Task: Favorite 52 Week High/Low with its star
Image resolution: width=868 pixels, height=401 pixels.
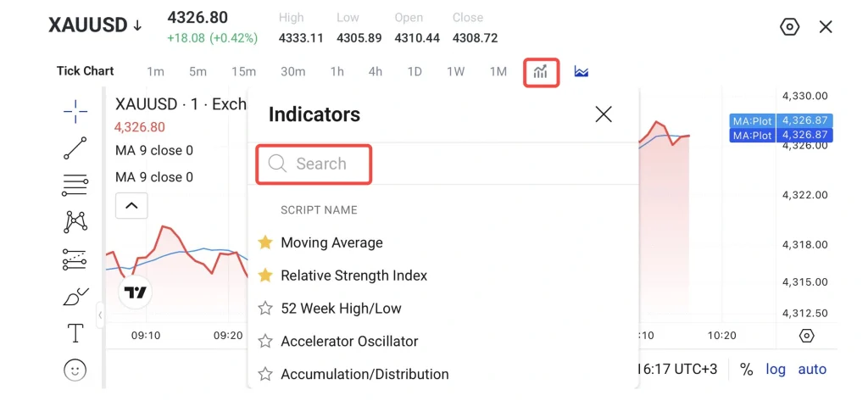Action: pos(265,309)
